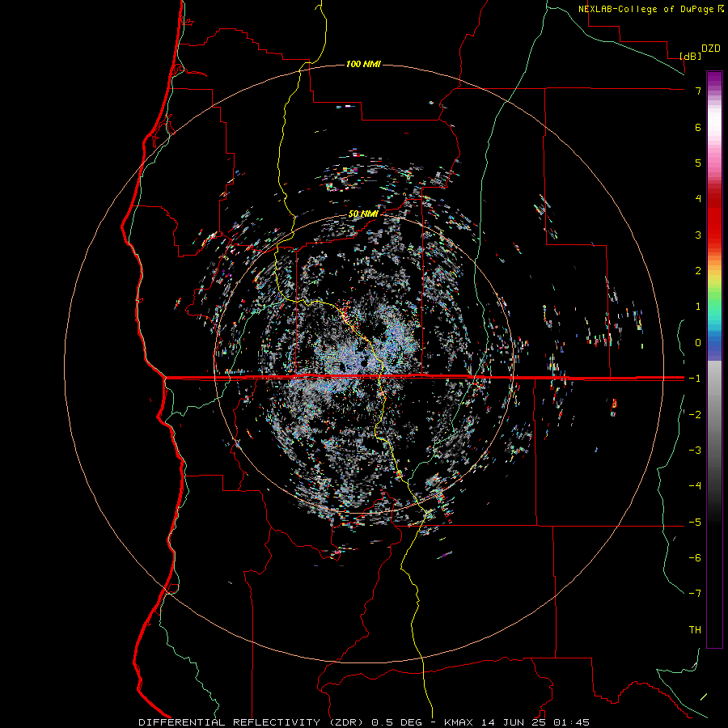Image resolution: width=728 pixels, height=728 pixels.
Task: Click the DIFFERENTIAL REFLECTIVITY (ZDR) caption text
Action: tap(251, 722)
